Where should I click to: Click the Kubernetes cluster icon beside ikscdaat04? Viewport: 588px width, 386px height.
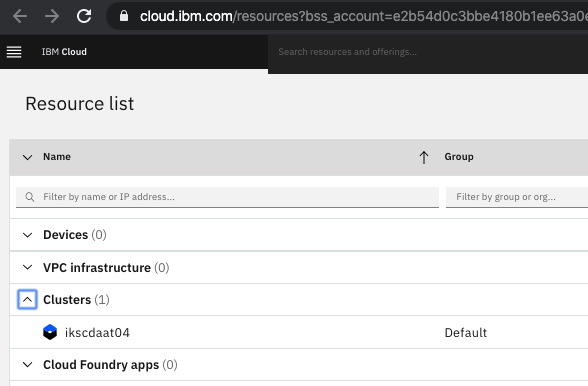pyautogui.click(x=50, y=332)
